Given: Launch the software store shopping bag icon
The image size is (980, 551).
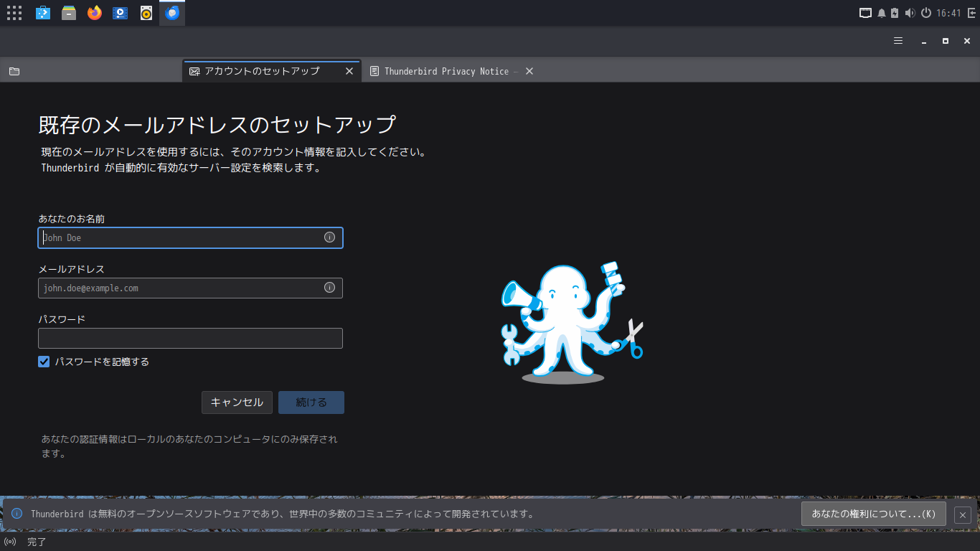Looking at the screenshot, I should (x=43, y=13).
